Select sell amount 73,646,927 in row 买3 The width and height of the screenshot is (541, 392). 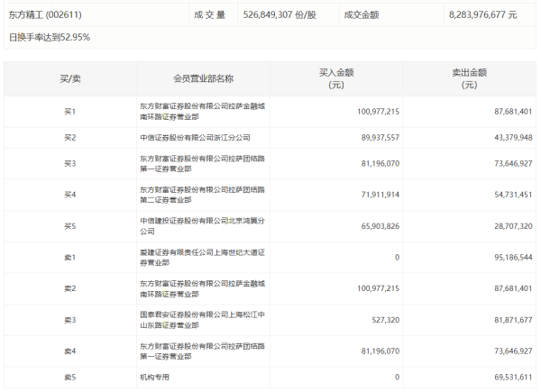pos(513,164)
